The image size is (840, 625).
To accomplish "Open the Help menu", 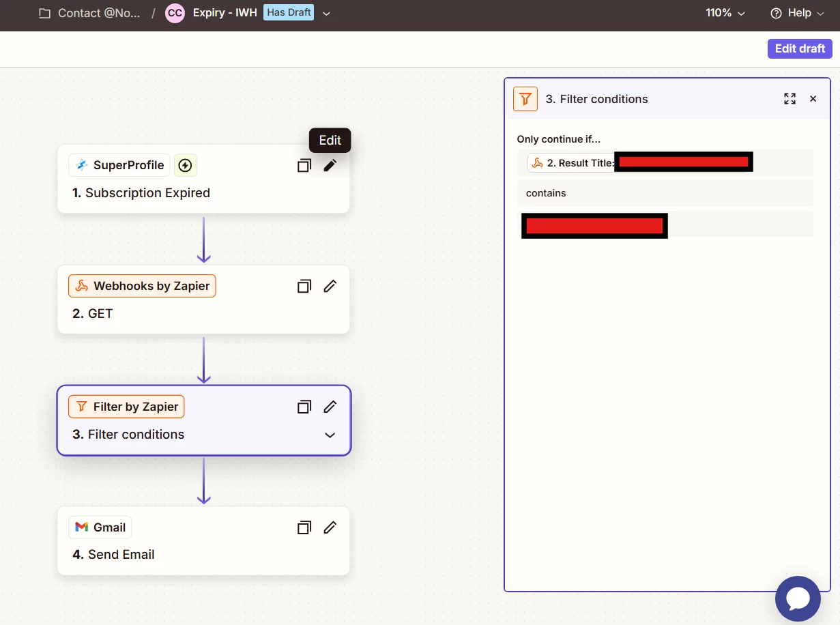I will pyautogui.click(x=797, y=13).
